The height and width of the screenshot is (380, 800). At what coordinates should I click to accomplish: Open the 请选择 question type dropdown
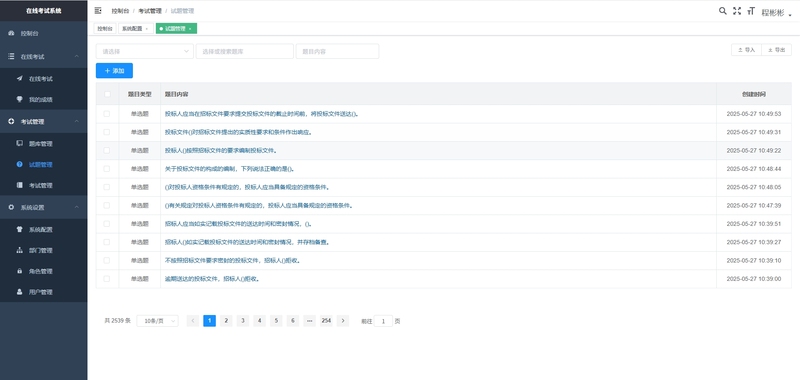click(144, 52)
